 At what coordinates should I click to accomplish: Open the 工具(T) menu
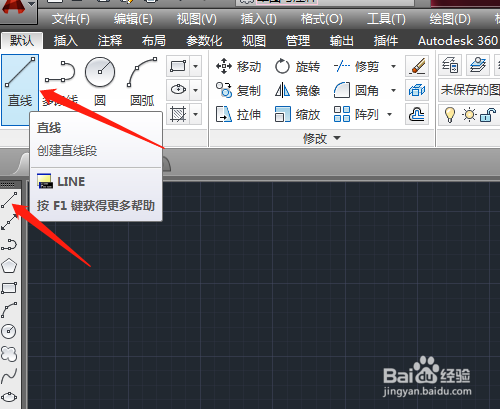pyautogui.click(x=386, y=19)
